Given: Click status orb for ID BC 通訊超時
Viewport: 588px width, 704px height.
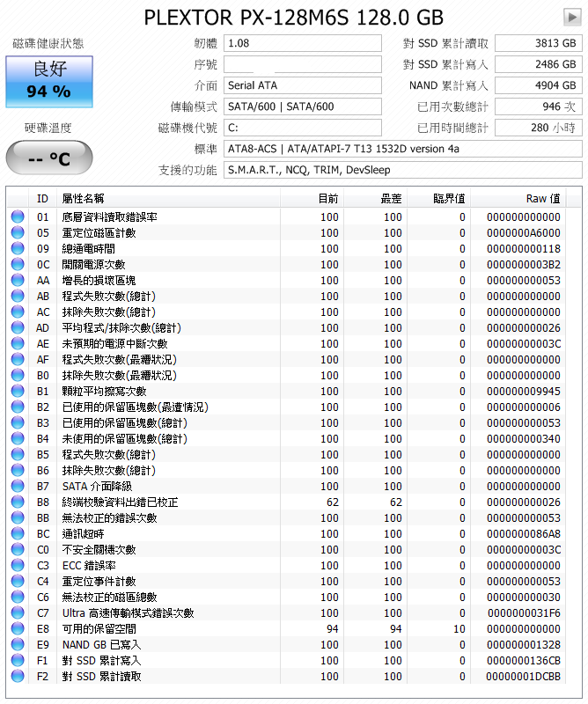Looking at the screenshot, I should [x=18, y=533].
